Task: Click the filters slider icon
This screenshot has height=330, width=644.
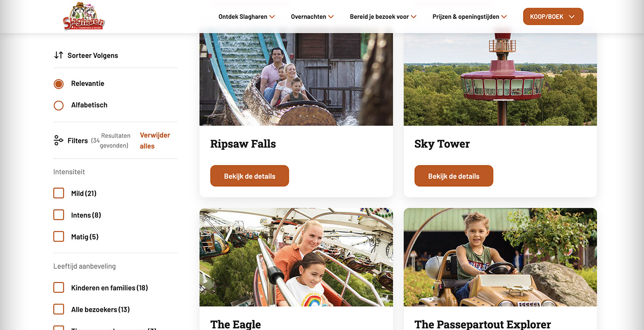Action: (x=58, y=141)
